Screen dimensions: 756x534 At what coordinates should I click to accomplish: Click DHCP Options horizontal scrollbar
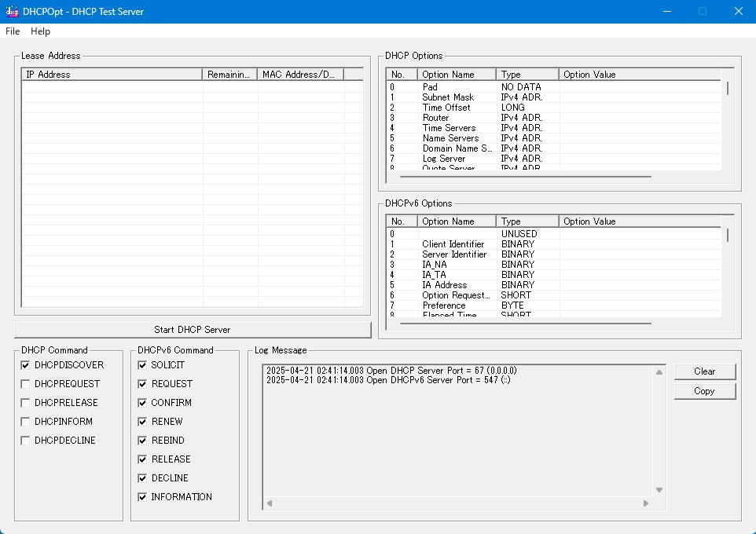click(x=526, y=177)
